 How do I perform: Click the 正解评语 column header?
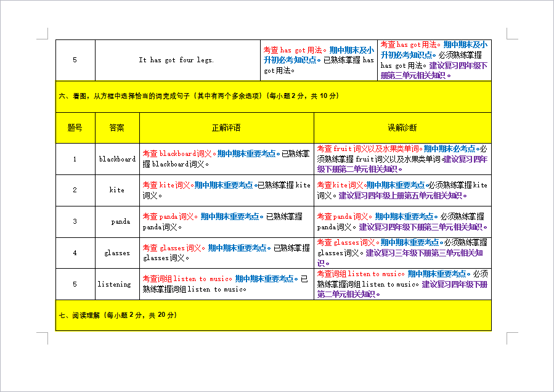click(x=226, y=128)
